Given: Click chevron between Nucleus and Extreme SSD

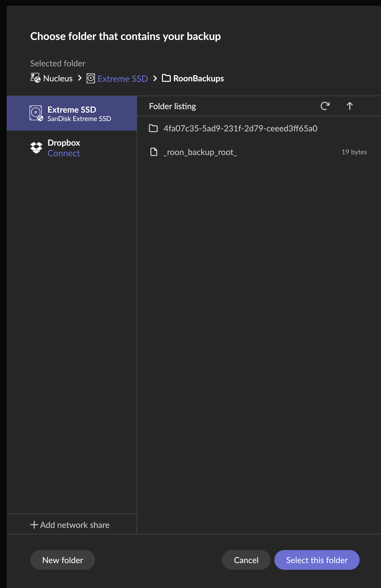Looking at the screenshot, I should [x=80, y=78].
